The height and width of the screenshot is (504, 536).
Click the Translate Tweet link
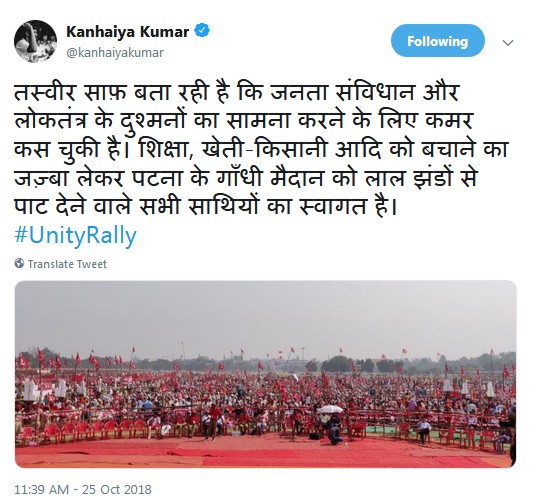pyautogui.click(x=67, y=264)
